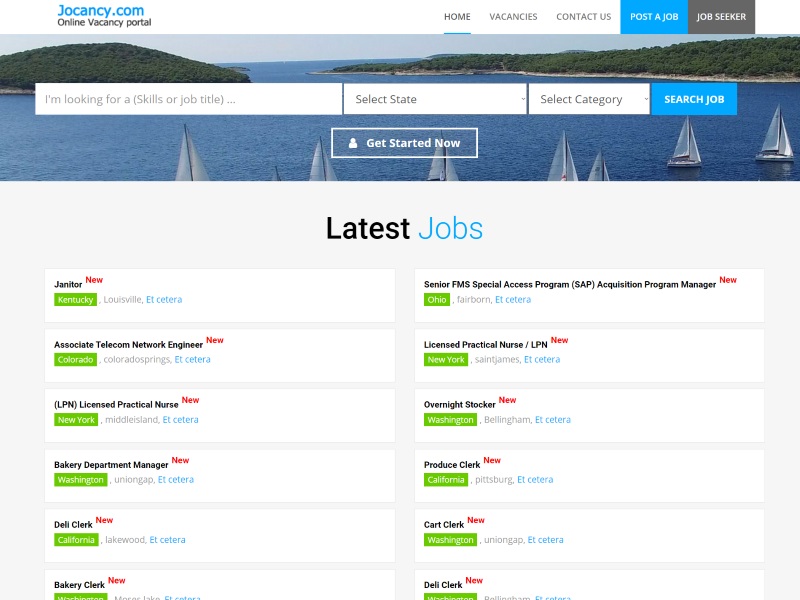Image resolution: width=800 pixels, height=600 pixels.
Task: Navigate to Contact Us page
Action: coord(583,17)
